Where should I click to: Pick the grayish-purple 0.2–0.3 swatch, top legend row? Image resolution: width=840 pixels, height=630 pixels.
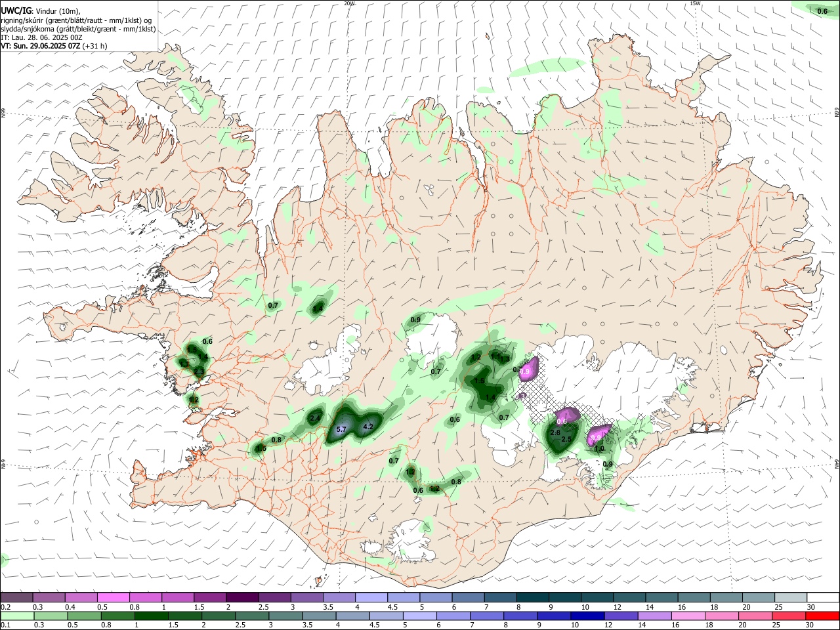click(16, 598)
